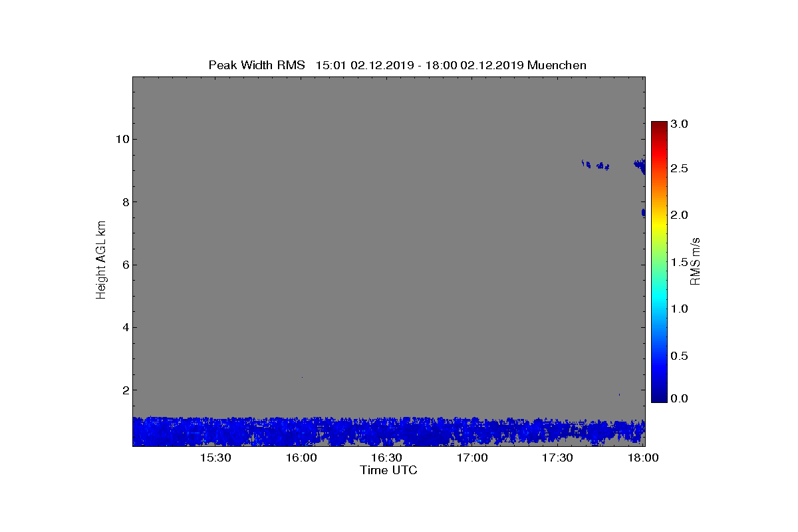
Task: Click the 17:30 time tick label
Action: (557, 458)
